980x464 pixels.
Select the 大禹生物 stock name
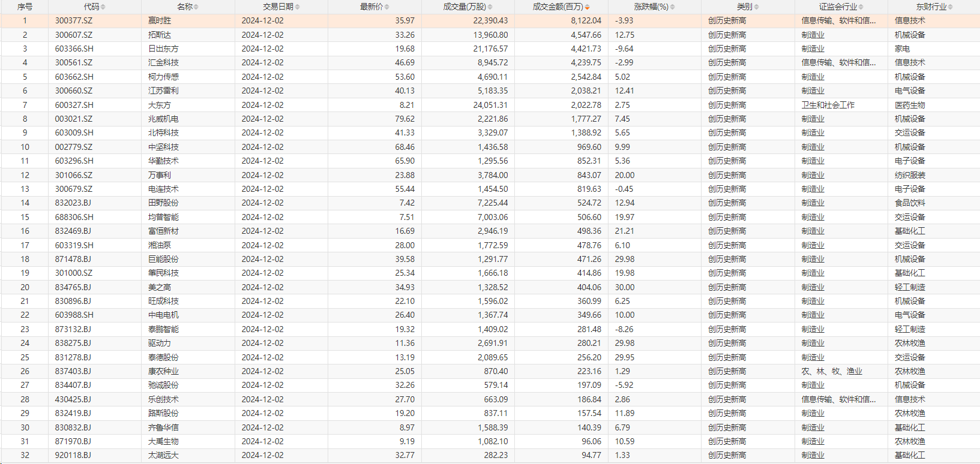point(163,441)
